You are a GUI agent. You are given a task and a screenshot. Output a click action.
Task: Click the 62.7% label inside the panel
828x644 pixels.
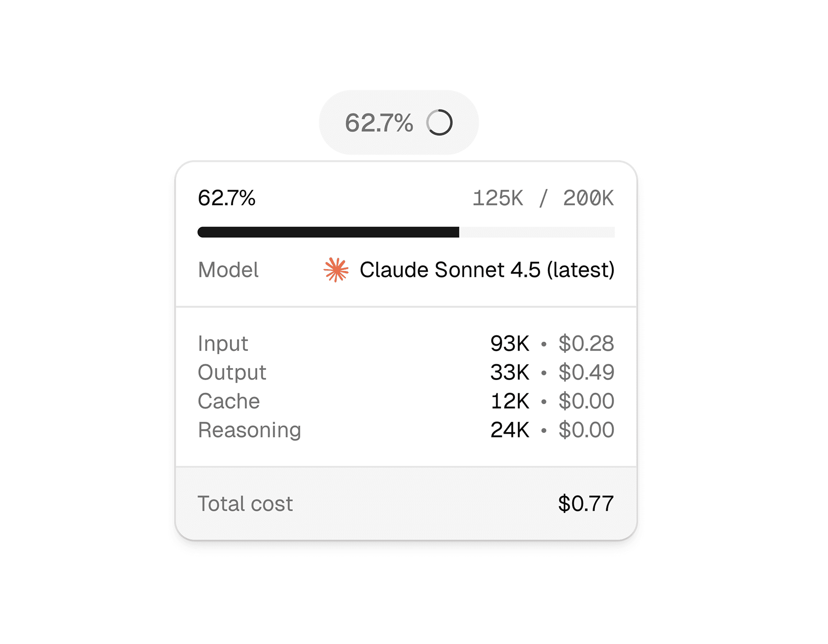(227, 198)
